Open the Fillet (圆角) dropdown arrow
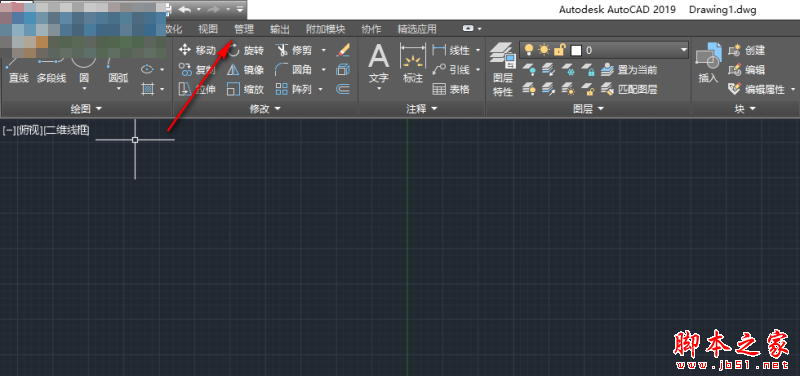Viewport: 800px width, 376px height. pos(323,69)
